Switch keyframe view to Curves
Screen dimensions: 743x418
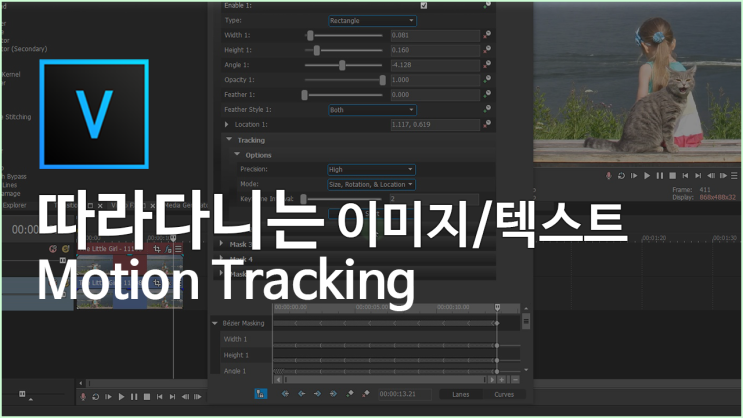(504, 394)
